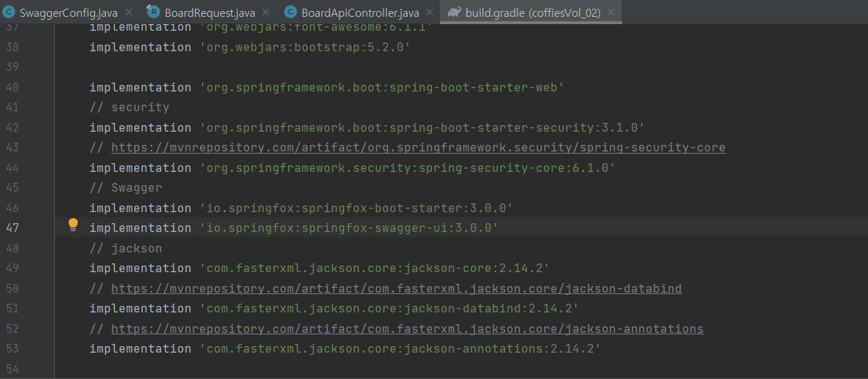This screenshot has height=379, width=868.
Task: Click the BoardApiController.java class file icon
Action: tap(290, 12)
